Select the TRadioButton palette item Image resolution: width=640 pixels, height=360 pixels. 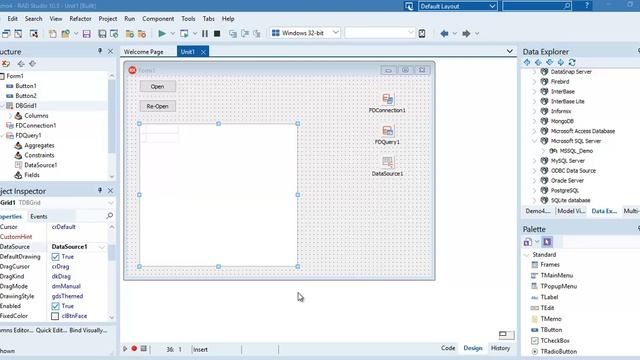pos(558,351)
